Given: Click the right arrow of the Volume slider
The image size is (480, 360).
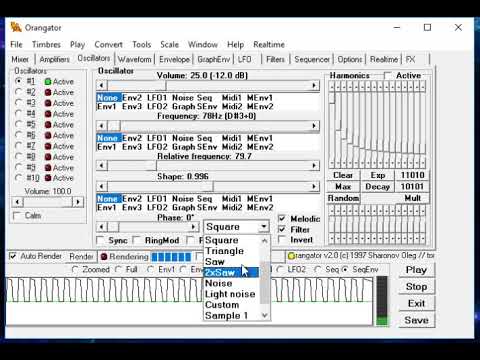Looking at the screenshot, I should pos(314,86).
